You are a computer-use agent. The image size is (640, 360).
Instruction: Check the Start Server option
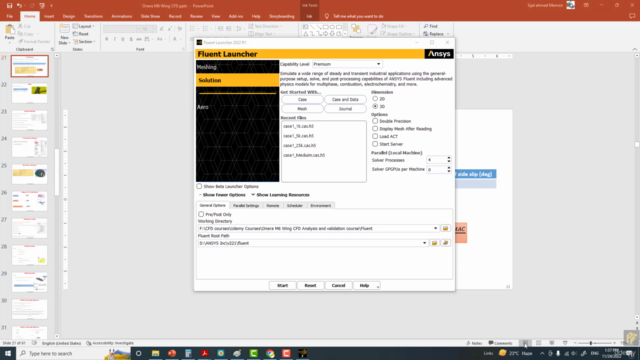375,144
